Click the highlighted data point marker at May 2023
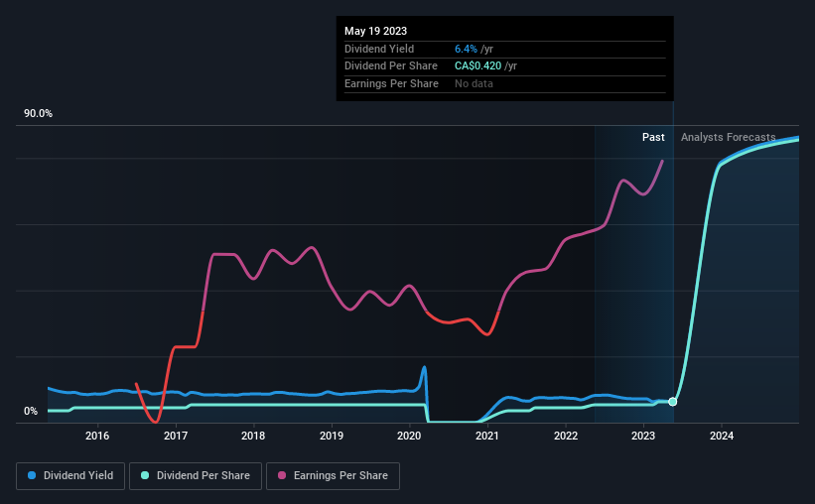 point(673,402)
